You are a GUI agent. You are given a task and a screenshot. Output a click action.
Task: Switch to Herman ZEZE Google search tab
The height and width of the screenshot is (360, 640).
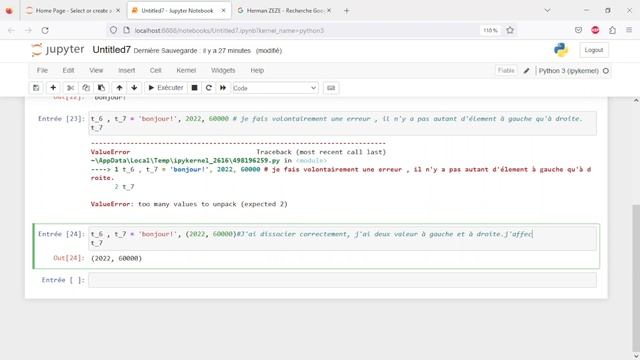point(284,11)
